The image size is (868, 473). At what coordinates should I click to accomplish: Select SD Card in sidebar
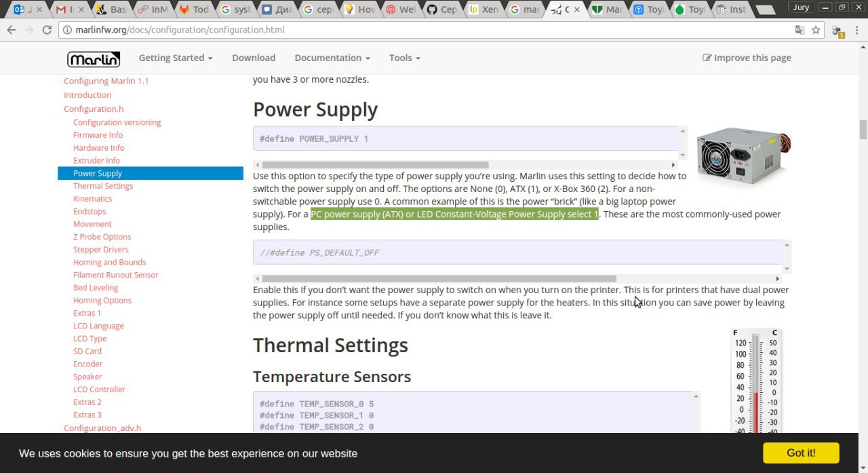pos(87,351)
